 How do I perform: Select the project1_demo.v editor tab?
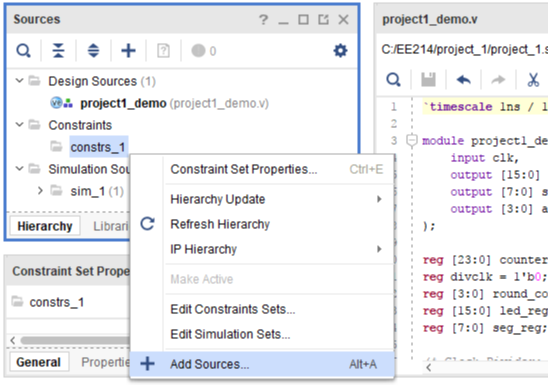430,19
